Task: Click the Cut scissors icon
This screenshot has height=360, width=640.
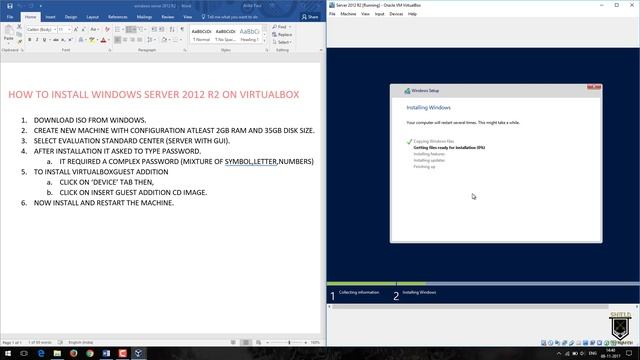Action: coord(19,27)
